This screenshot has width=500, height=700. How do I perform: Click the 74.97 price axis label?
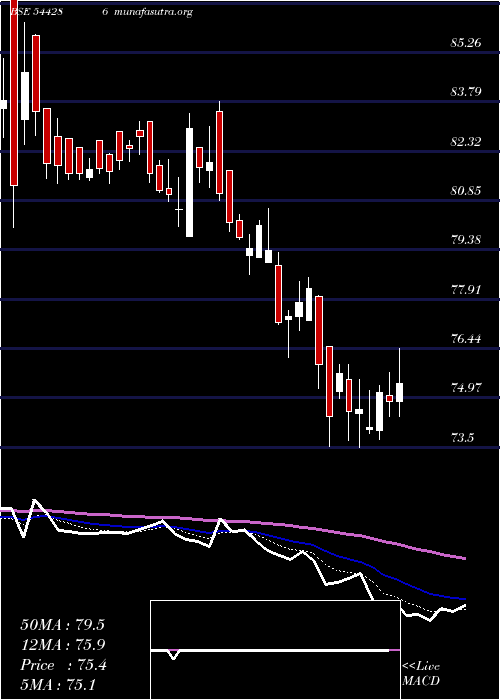click(466, 388)
